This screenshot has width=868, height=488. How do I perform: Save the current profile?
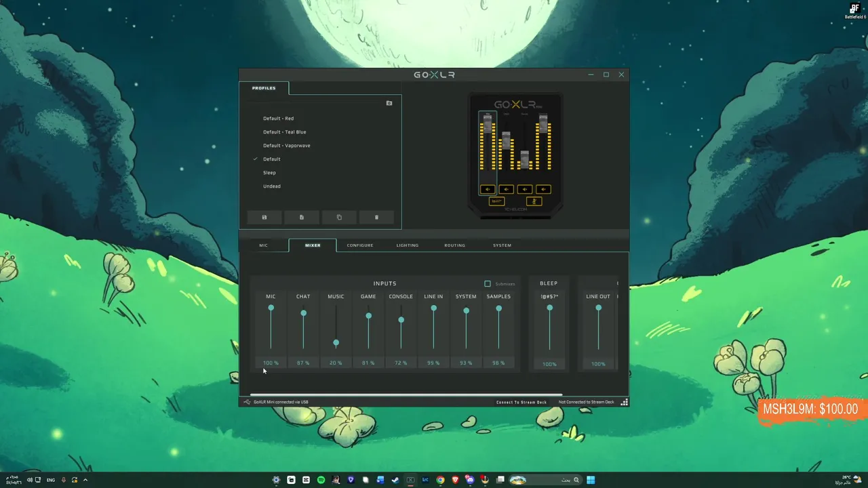[x=264, y=218]
